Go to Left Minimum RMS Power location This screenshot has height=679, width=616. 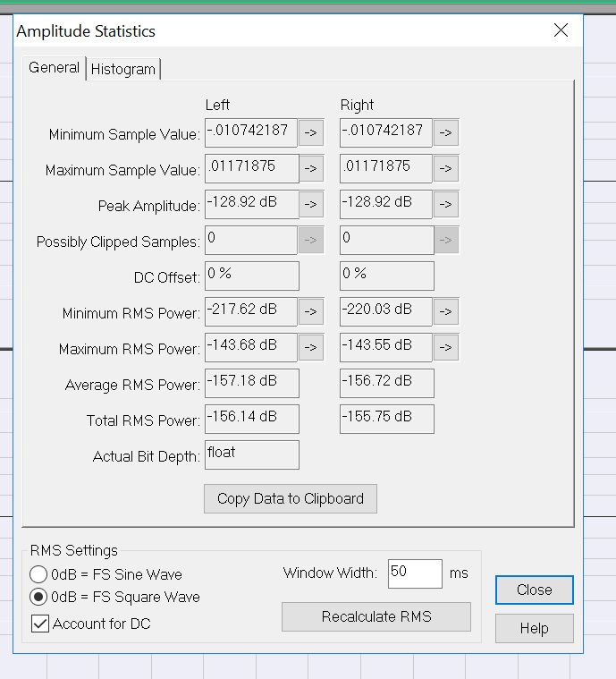(310, 311)
